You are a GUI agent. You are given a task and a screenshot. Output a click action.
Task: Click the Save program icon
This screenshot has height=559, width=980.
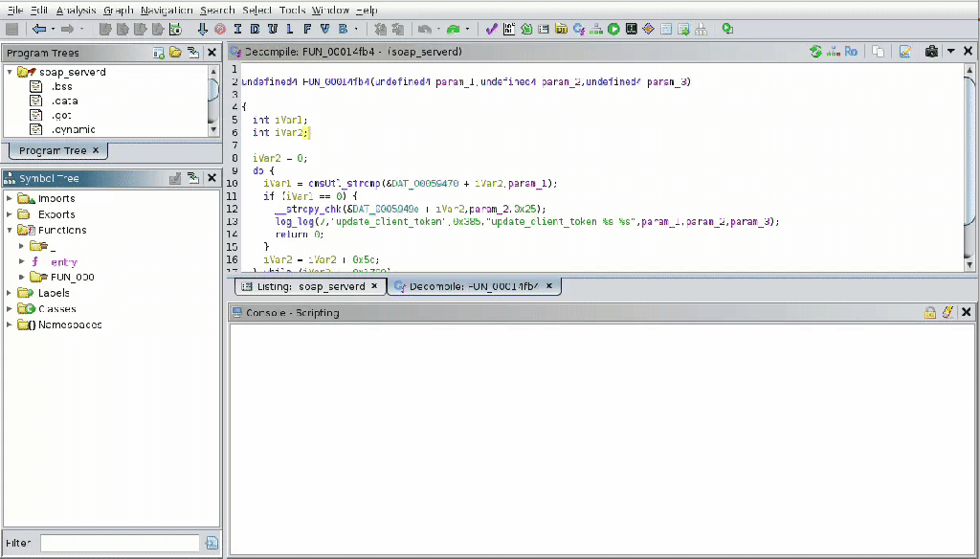tap(11, 29)
